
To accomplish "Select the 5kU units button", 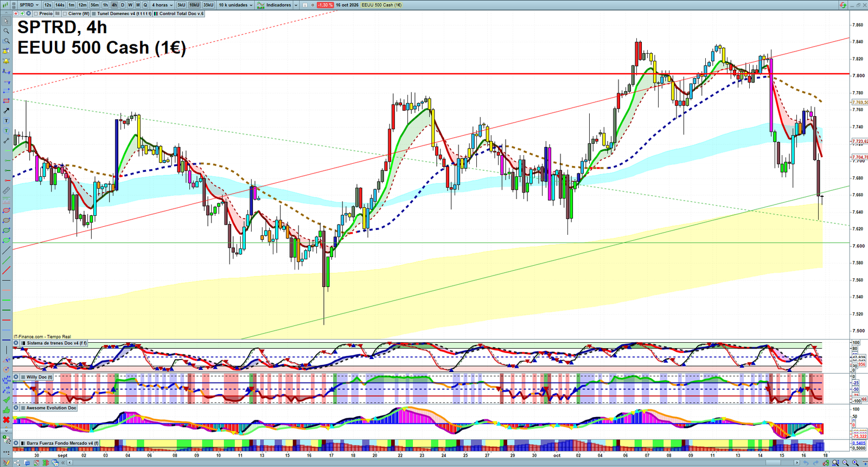I will point(181,5).
